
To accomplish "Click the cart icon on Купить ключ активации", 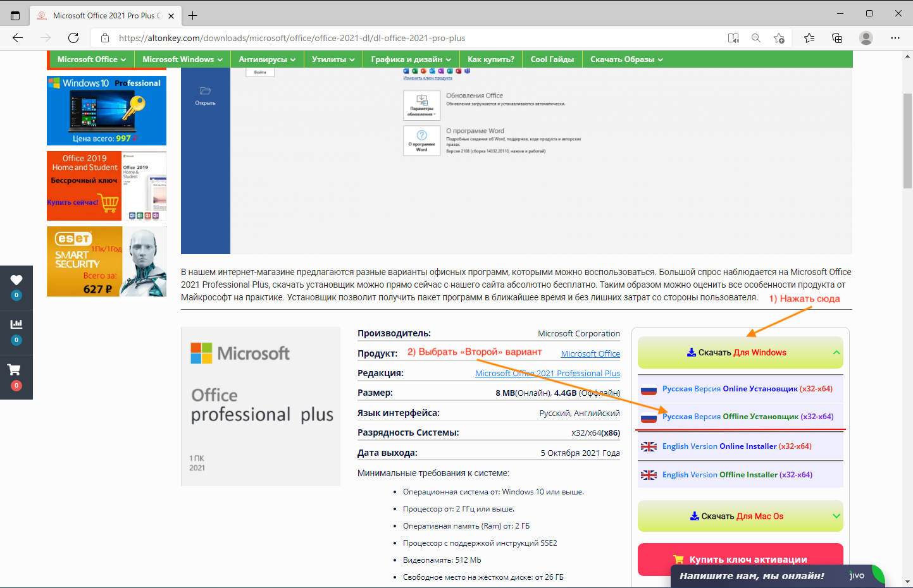I will 679,560.
